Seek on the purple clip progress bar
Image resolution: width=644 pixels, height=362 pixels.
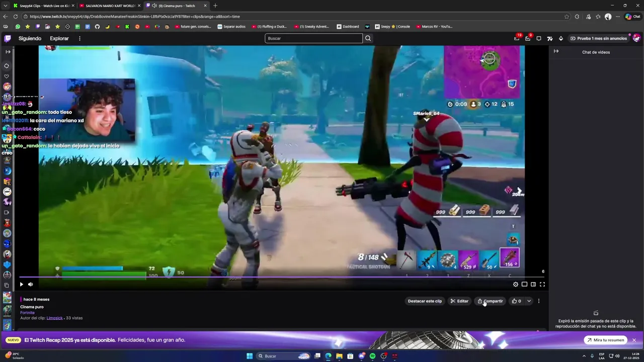[282, 277]
